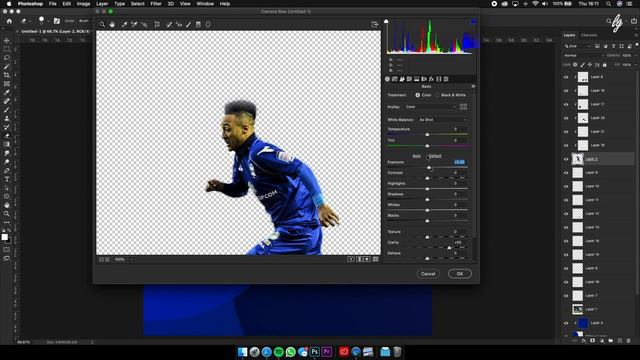
Task: Open the Calibration panel icon
Action: (439, 79)
